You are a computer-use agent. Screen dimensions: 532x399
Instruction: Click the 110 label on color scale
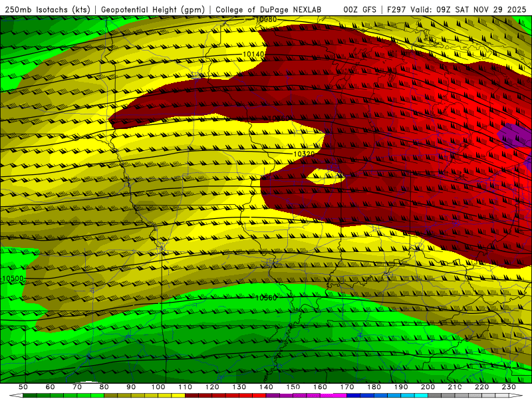[186, 387]
